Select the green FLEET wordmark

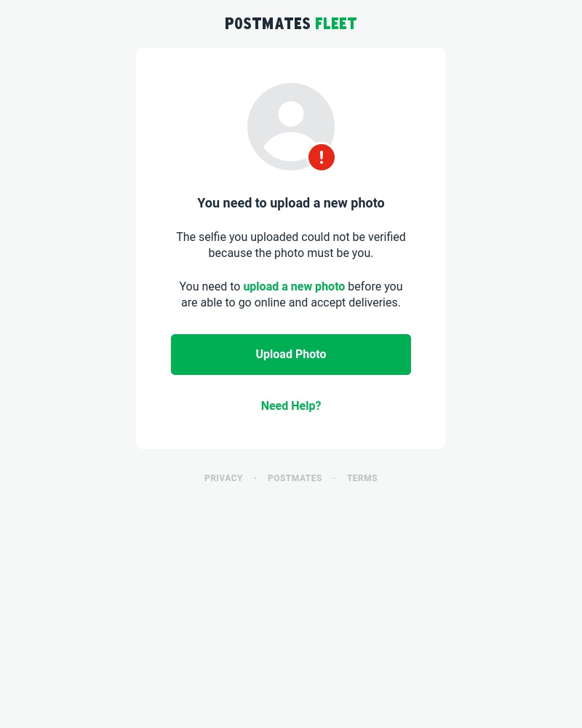(x=335, y=23)
